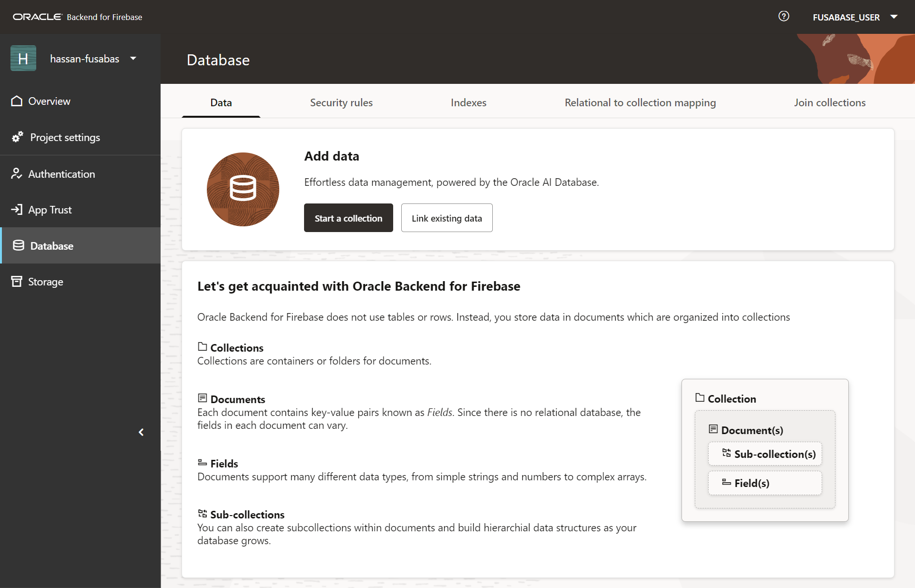The height and width of the screenshot is (588, 915).
Task: Click the Overview home icon
Action: pyautogui.click(x=17, y=101)
